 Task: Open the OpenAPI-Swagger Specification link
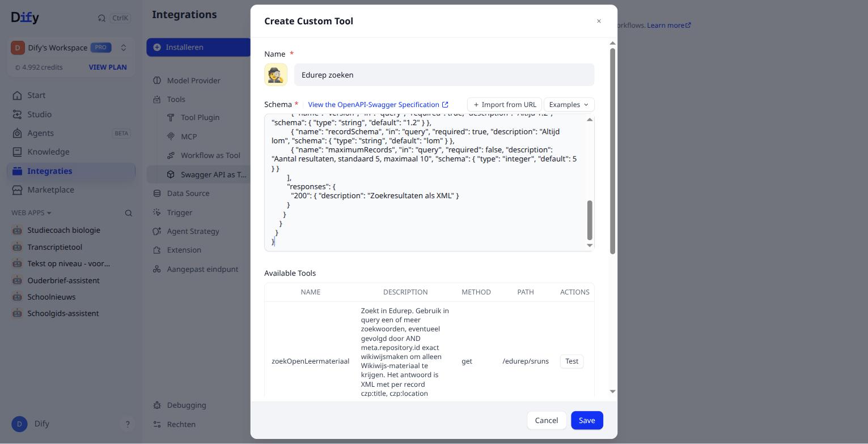378,105
